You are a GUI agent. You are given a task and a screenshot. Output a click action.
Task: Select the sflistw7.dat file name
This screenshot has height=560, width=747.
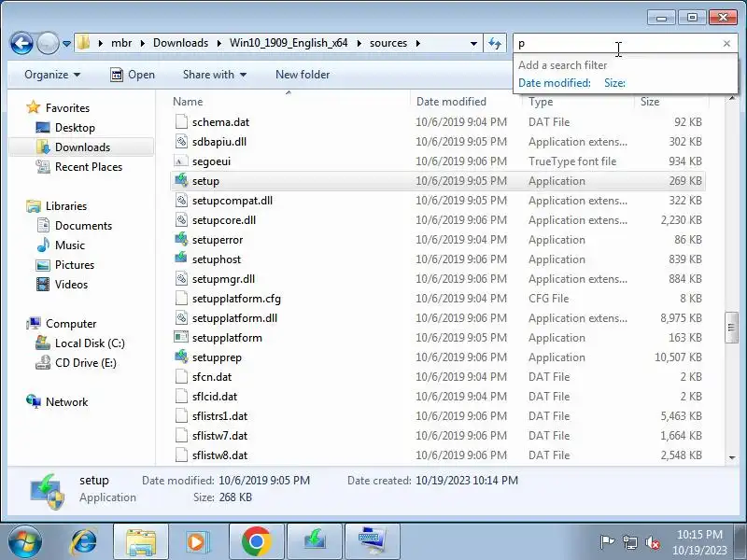coord(220,435)
